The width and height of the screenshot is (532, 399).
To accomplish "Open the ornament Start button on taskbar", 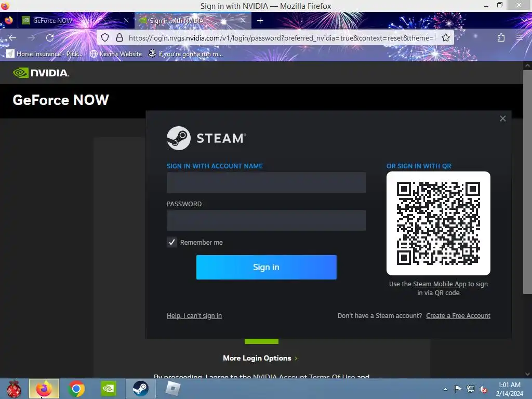I will (14, 389).
